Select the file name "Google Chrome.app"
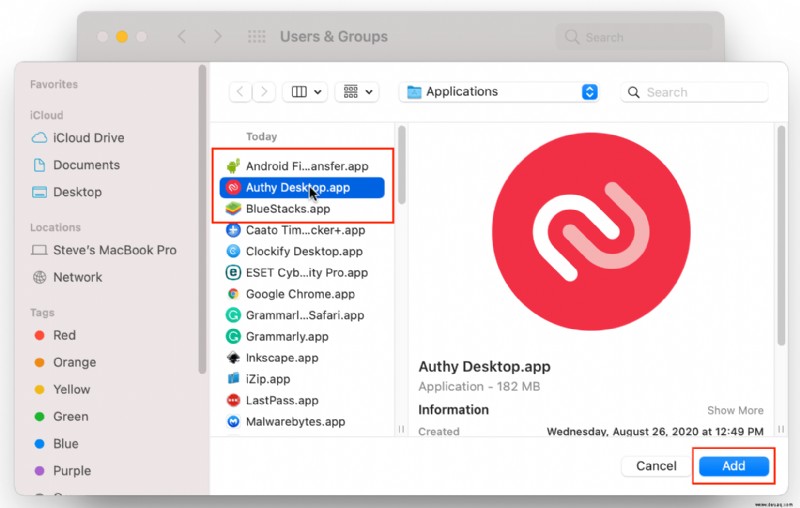The image size is (800, 508). pyautogui.click(x=300, y=294)
